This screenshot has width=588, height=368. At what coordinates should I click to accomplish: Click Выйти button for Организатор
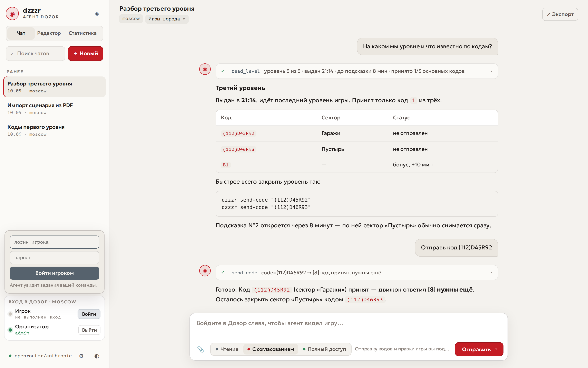tap(89, 330)
